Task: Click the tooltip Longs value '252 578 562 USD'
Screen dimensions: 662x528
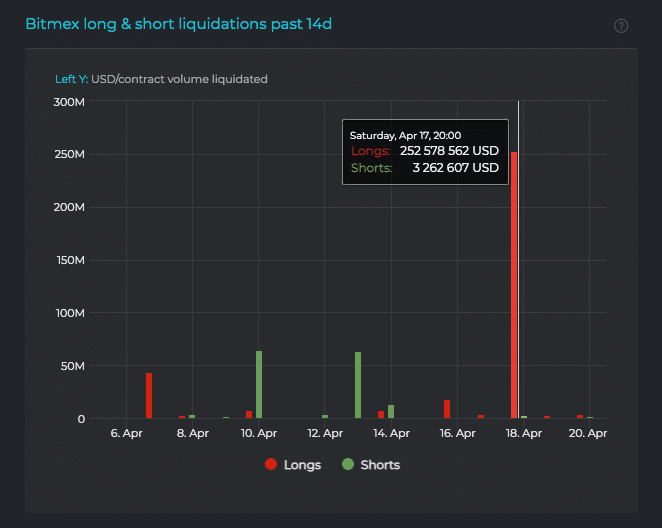Action: (449, 151)
